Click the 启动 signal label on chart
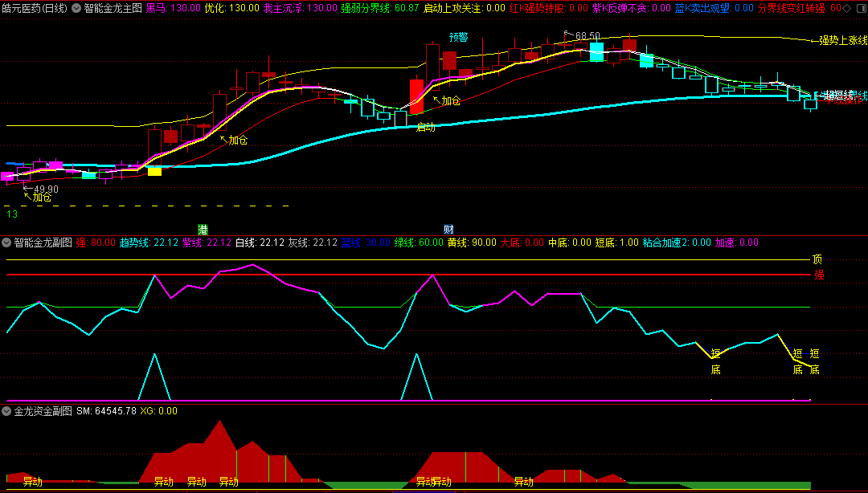 click(425, 127)
